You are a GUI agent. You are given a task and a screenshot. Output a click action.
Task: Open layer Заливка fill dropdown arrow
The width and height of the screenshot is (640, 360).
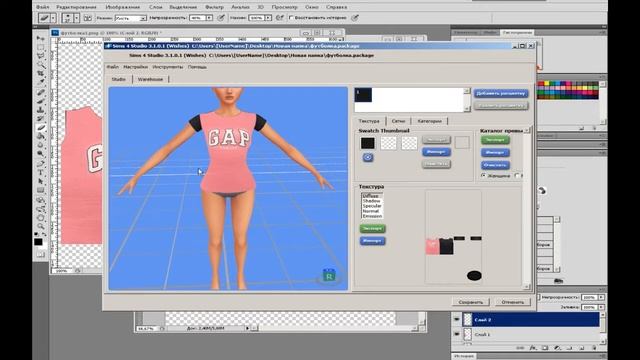(601, 307)
